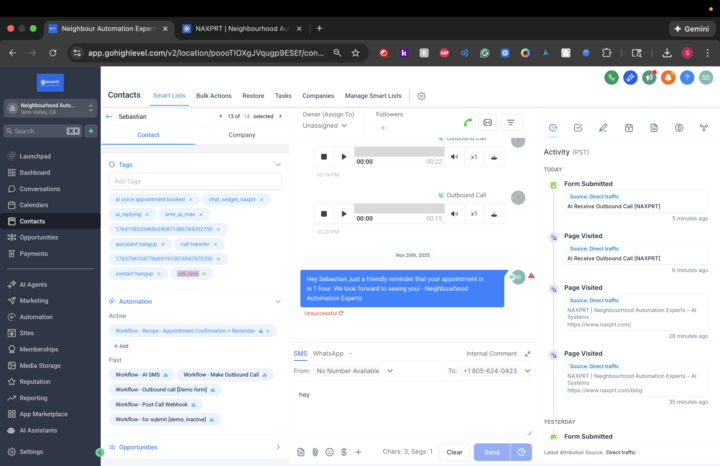This screenshot has width=720, height=466.
Task: Open Settings in sidebar
Action: [31, 452]
